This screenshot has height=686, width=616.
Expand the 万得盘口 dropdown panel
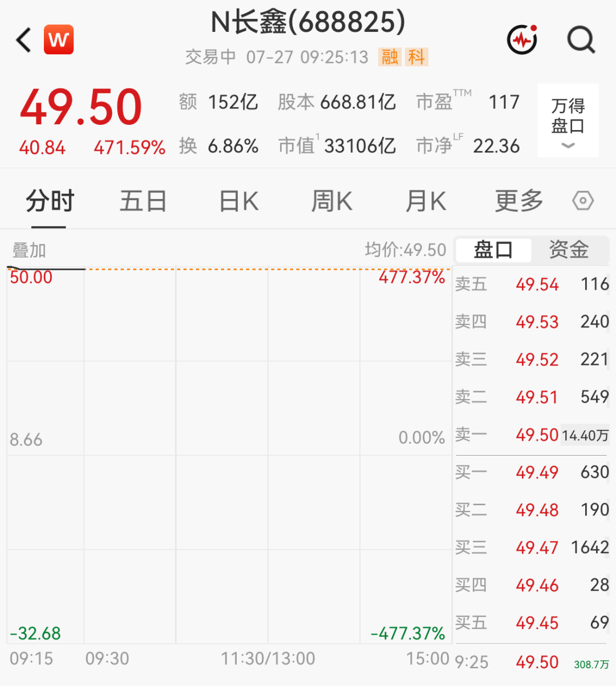pyautogui.click(x=568, y=120)
